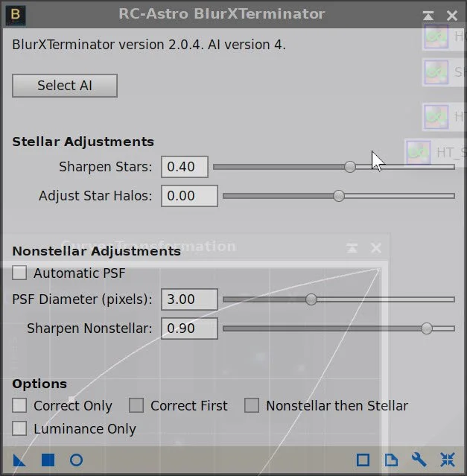The width and height of the screenshot is (467, 476).
Task: Shade the Curves Transformation window behind
Action: tap(352, 248)
